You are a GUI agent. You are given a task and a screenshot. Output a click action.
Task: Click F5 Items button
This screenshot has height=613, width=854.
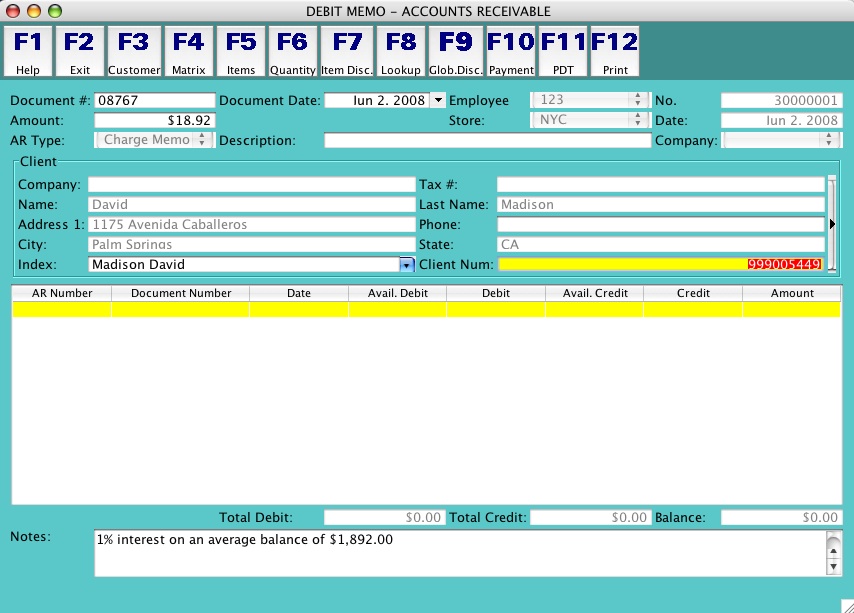(x=241, y=52)
